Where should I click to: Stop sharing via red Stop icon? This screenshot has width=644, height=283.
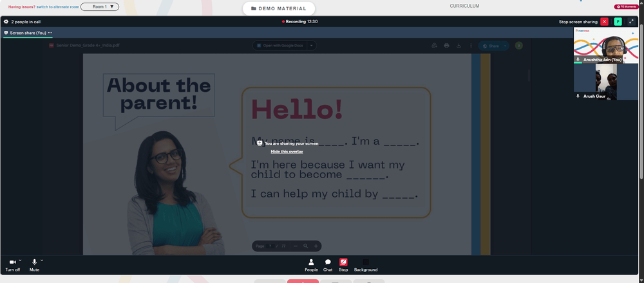[343, 262]
